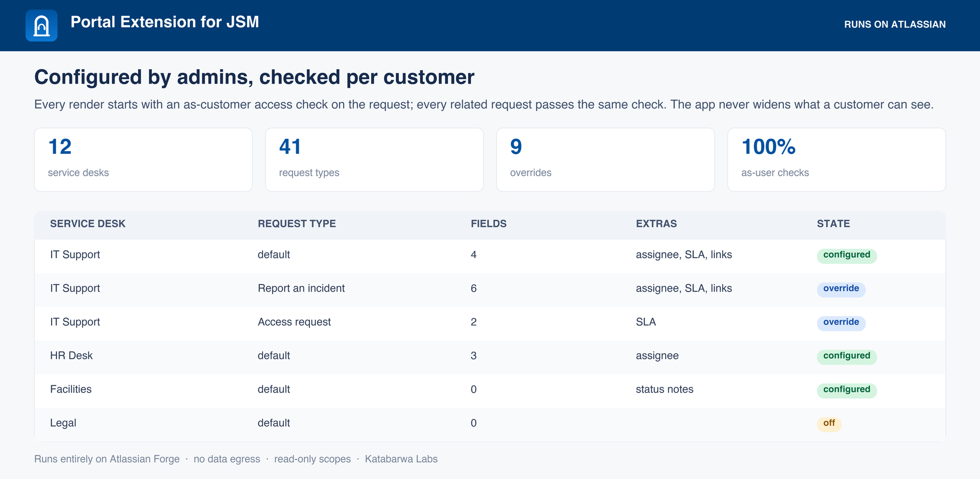Click the Configured by admins heading
This screenshot has width=980, height=479.
pos(255,77)
